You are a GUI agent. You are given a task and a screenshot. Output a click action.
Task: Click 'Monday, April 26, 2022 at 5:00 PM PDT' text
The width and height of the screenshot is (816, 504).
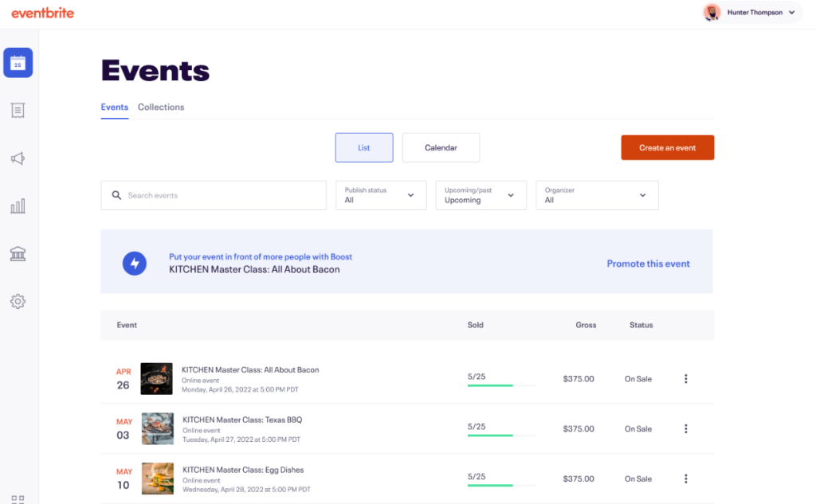pyautogui.click(x=240, y=389)
